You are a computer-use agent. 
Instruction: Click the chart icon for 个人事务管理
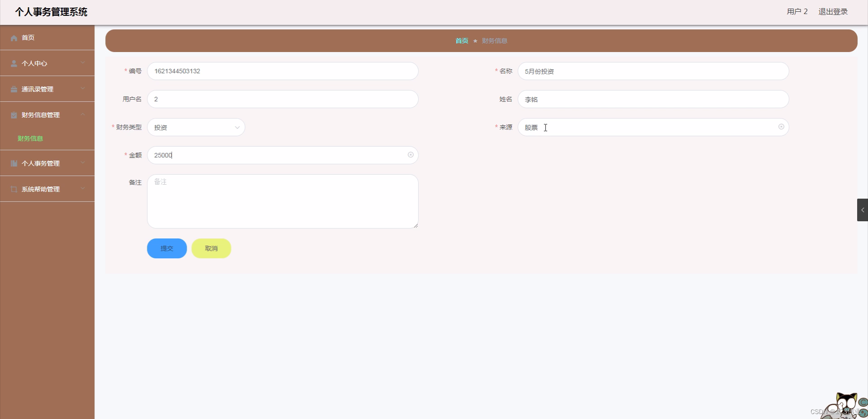click(x=13, y=163)
